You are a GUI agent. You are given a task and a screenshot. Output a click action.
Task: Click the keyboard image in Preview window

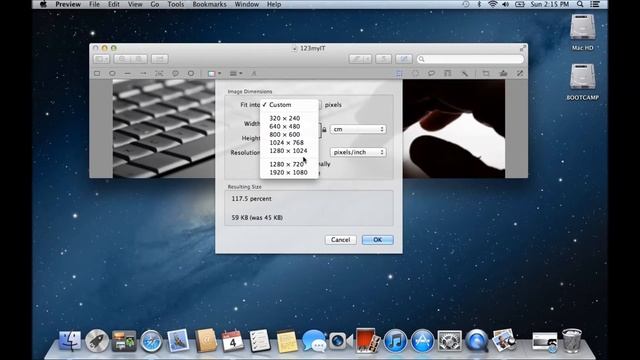click(x=164, y=129)
